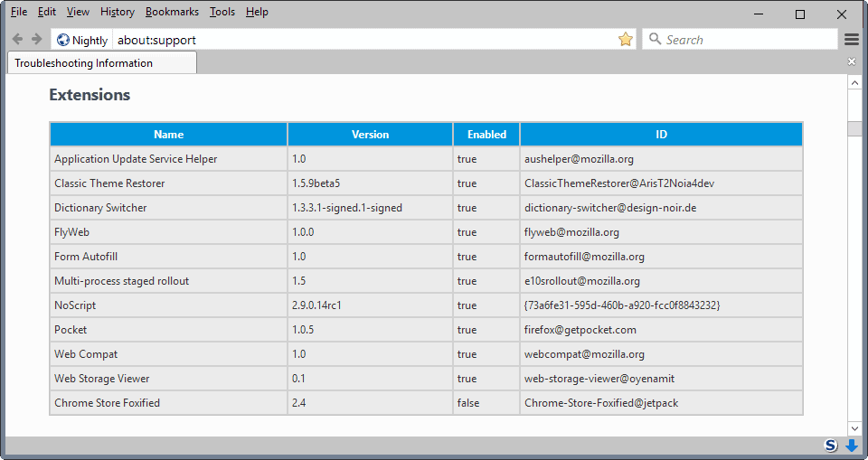
Task: Select Dictionary Switcher name cell
Action: tap(169, 208)
